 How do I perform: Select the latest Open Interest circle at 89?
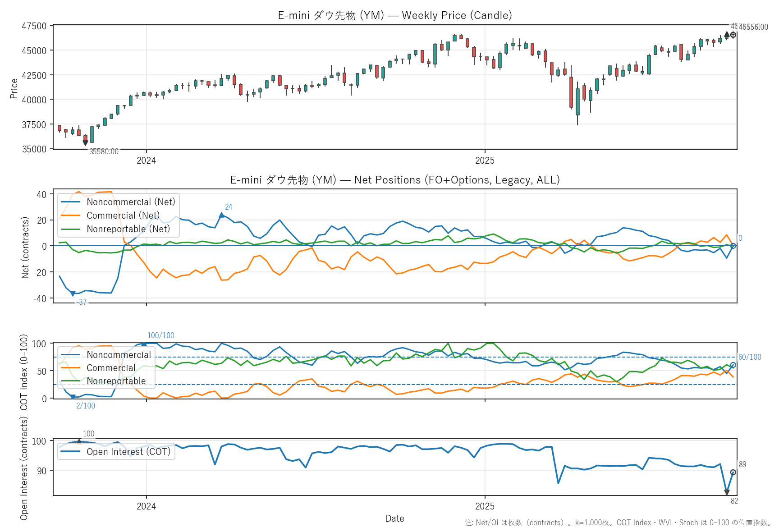(733, 472)
